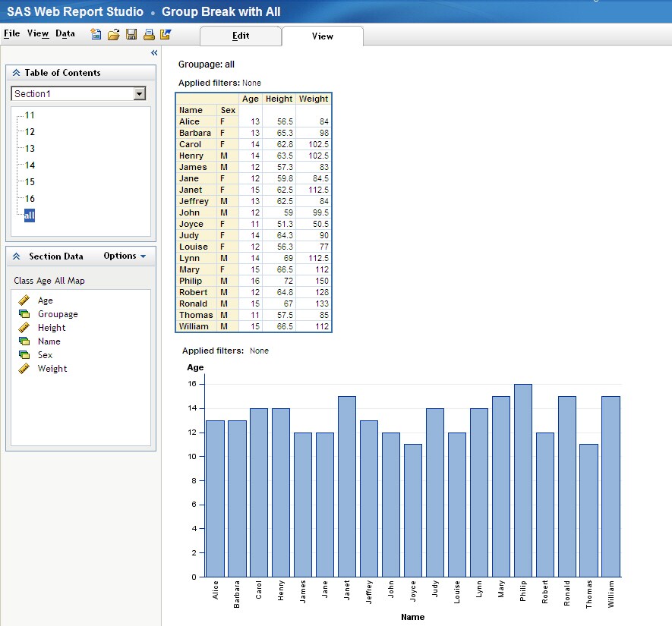
Task: Open the Options dropdown menu
Action: [125, 256]
